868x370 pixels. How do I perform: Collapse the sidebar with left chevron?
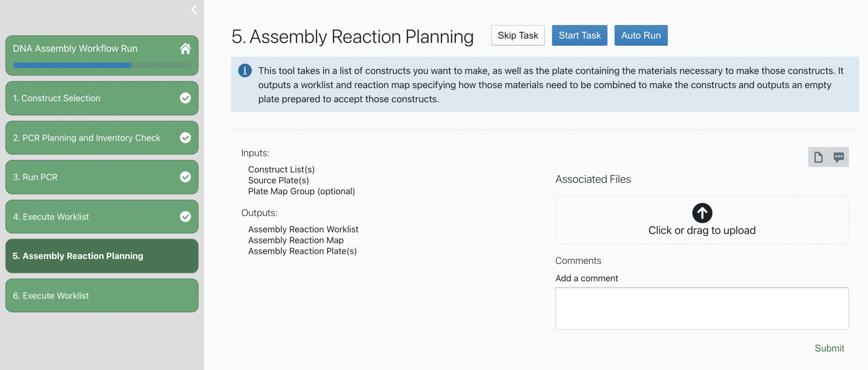(x=194, y=9)
